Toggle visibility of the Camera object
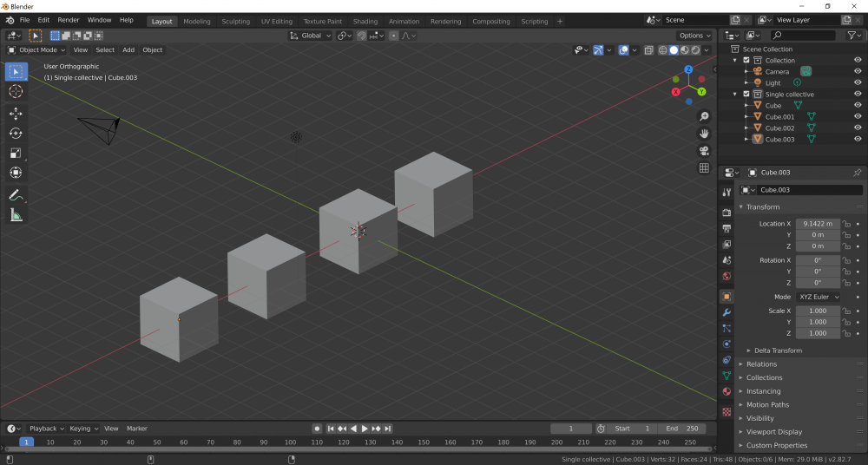The image size is (868, 465). (x=858, y=71)
